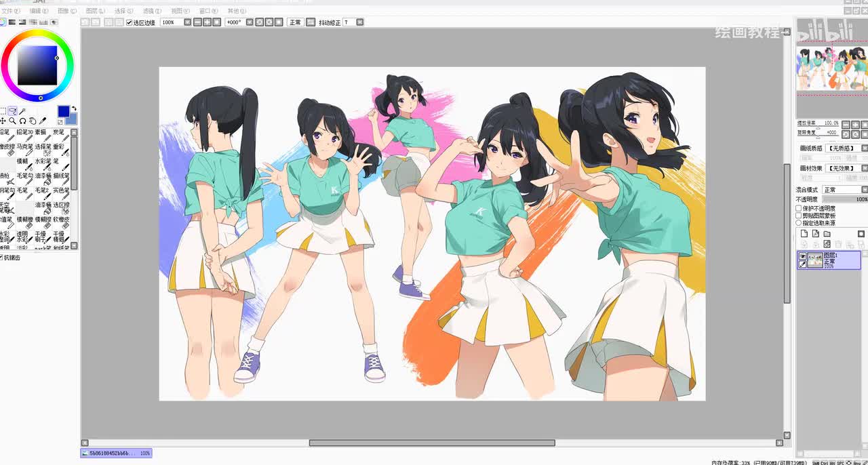
Task: Open the 图像 Image menu
Action: (x=67, y=11)
